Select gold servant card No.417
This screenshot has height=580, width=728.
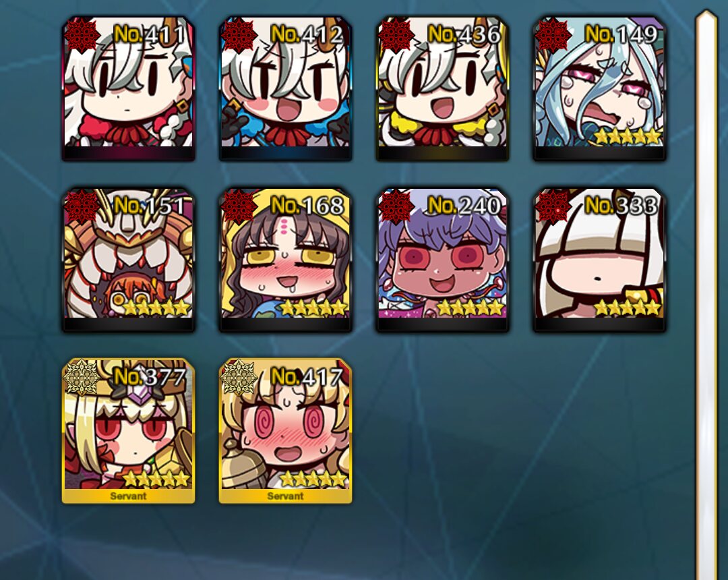(x=286, y=431)
